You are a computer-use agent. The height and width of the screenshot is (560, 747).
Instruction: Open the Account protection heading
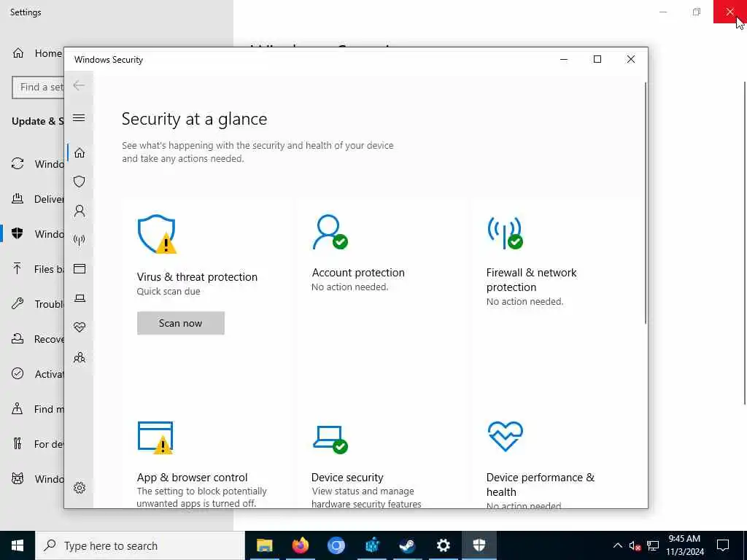coord(358,273)
